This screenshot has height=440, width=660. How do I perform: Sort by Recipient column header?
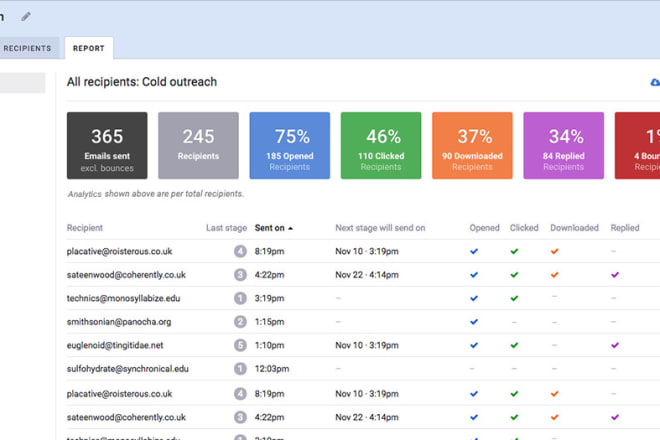pos(85,228)
